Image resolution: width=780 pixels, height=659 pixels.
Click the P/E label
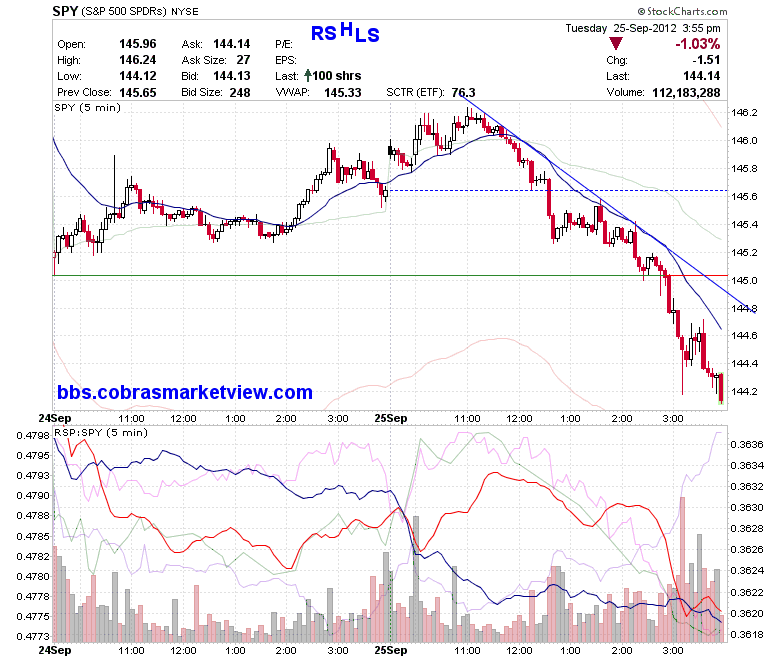tap(284, 44)
